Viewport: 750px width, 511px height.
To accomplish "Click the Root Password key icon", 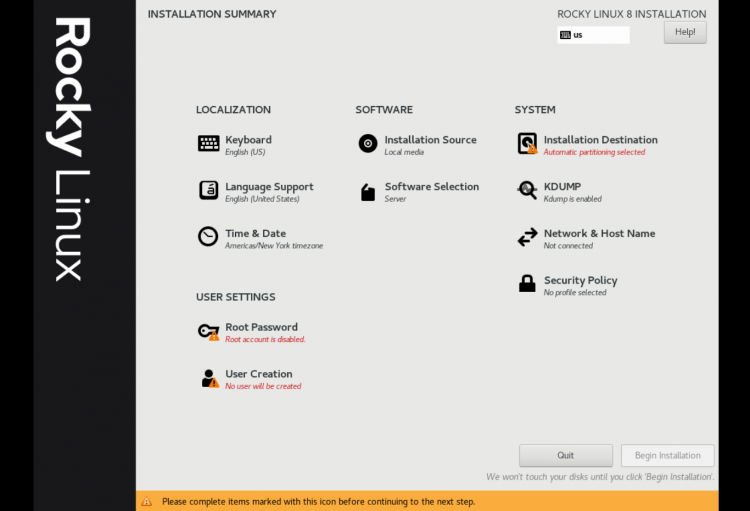I will click(x=209, y=332).
